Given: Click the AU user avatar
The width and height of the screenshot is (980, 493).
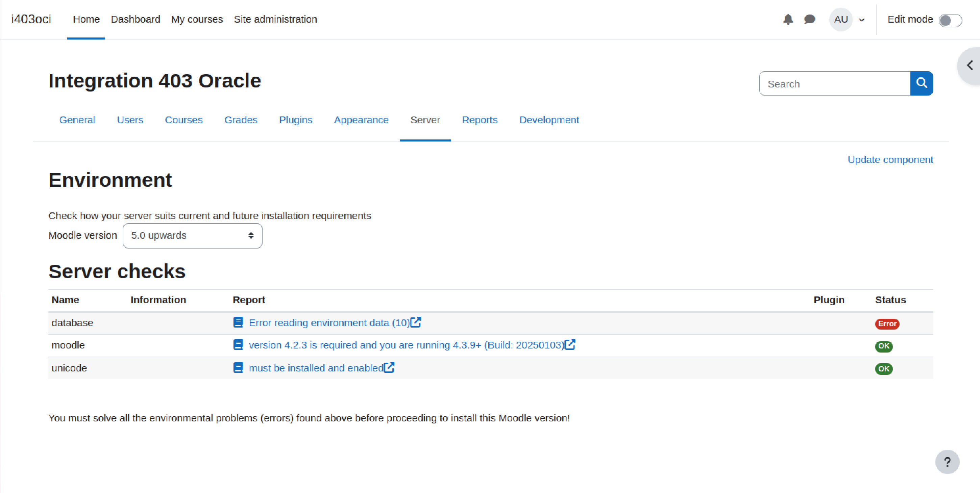Looking at the screenshot, I should point(841,19).
